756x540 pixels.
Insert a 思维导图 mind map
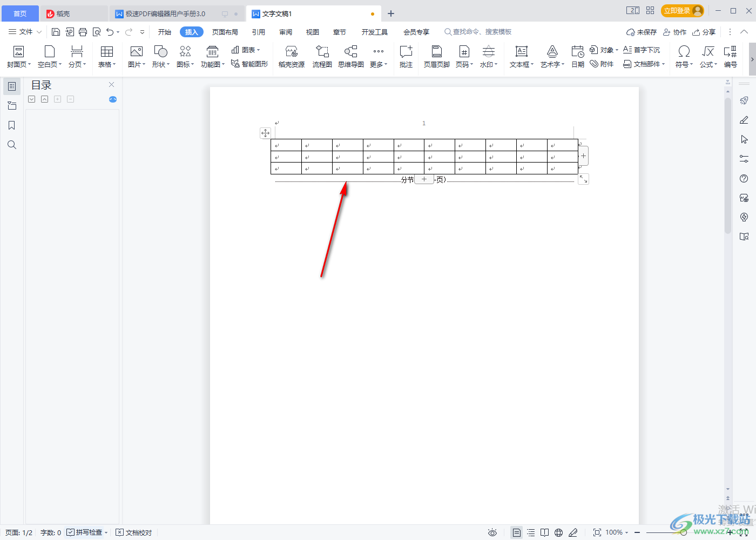tap(351, 57)
